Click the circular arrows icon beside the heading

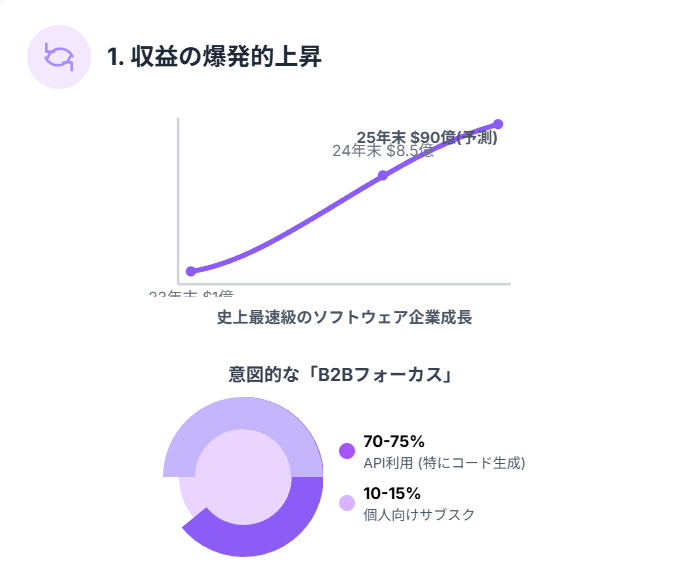(x=59, y=56)
